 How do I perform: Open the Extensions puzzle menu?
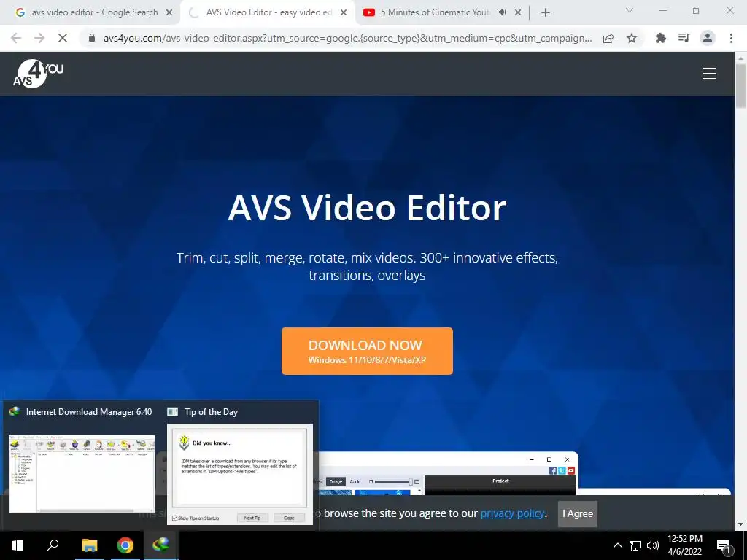pos(661,38)
